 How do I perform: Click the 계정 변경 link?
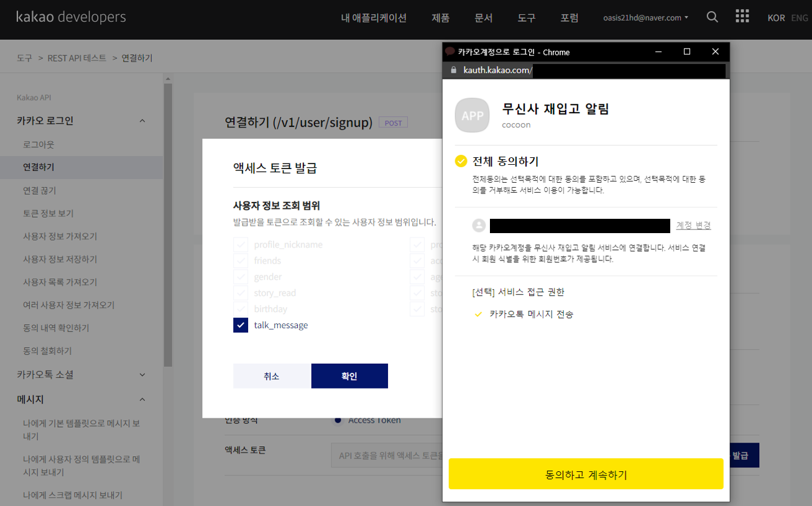coord(693,226)
